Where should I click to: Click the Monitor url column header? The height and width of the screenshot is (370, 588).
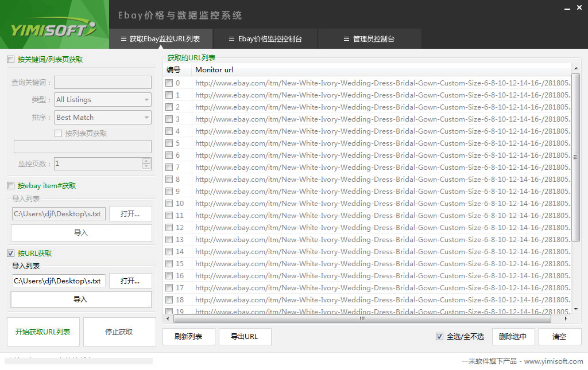click(381, 69)
